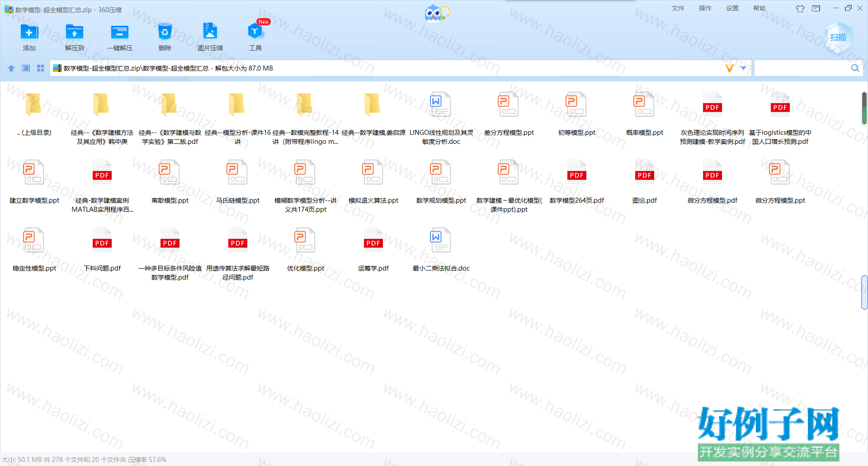The height and width of the screenshot is (466, 868).
Task: Select 初等模型.ppt file
Action: click(577, 114)
